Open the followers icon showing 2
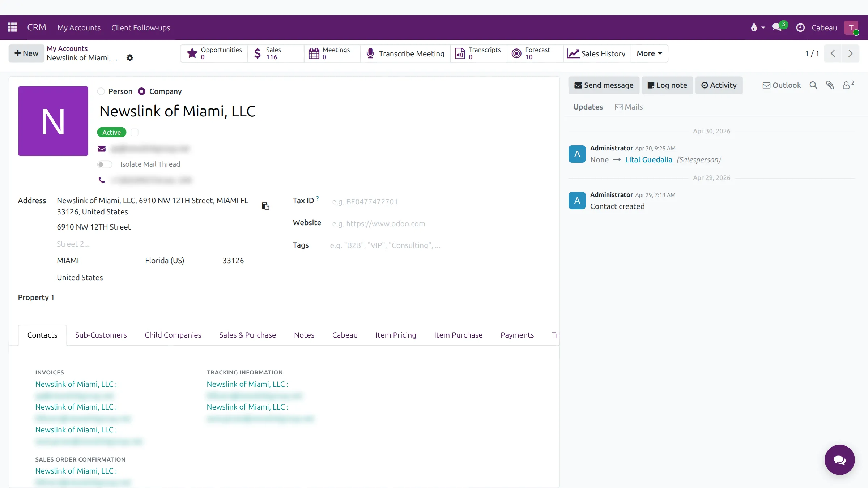The width and height of the screenshot is (868, 488). tap(848, 85)
